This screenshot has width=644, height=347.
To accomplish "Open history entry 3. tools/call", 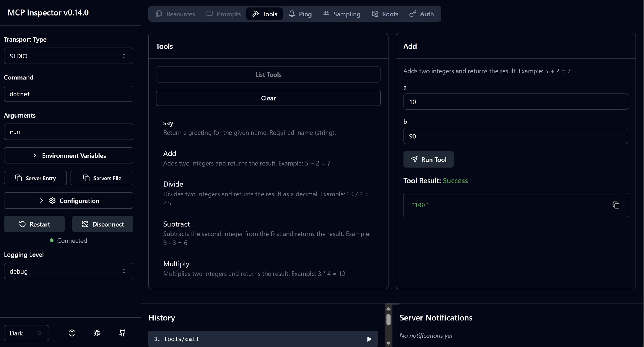I will pyautogui.click(x=263, y=339).
